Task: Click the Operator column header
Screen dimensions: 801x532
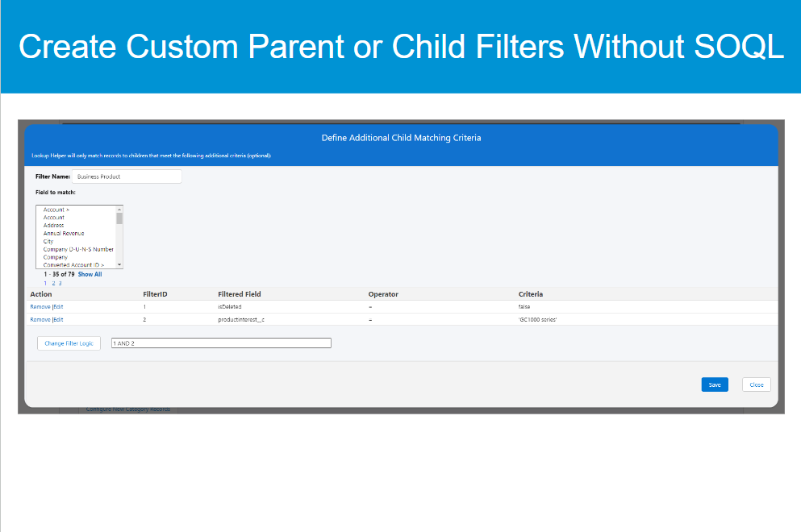Action: (x=383, y=294)
